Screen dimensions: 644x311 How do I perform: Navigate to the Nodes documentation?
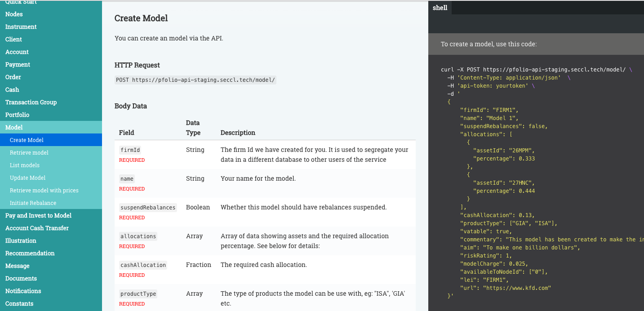(13, 14)
